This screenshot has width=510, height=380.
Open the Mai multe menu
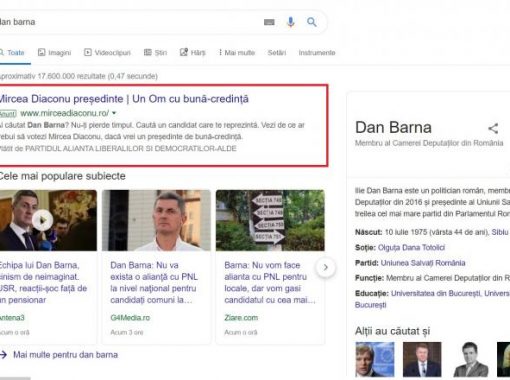coord(237,53)
